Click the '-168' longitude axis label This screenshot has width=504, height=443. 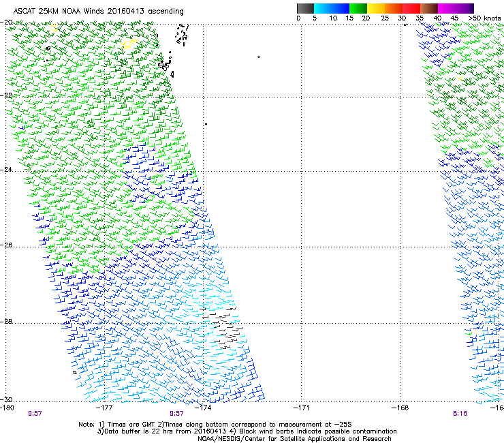tap(400, 408)
